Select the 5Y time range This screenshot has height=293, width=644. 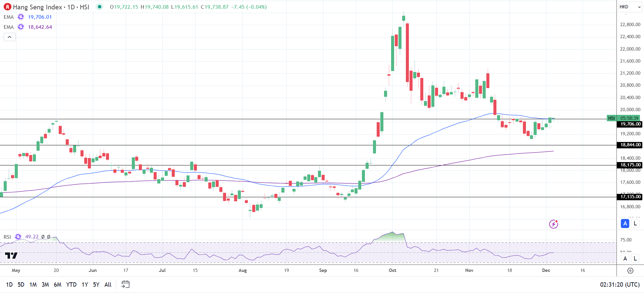tap(96, 285)
